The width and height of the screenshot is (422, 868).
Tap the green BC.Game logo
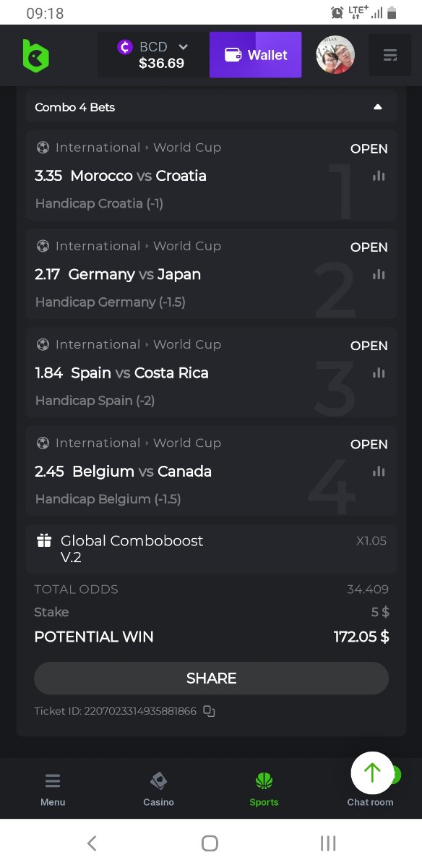point(36,55)
